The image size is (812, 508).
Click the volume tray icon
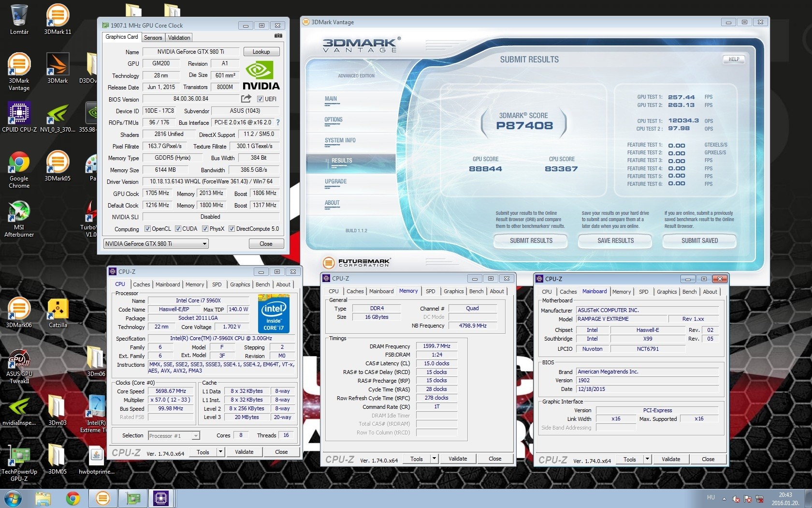point(736,499)
